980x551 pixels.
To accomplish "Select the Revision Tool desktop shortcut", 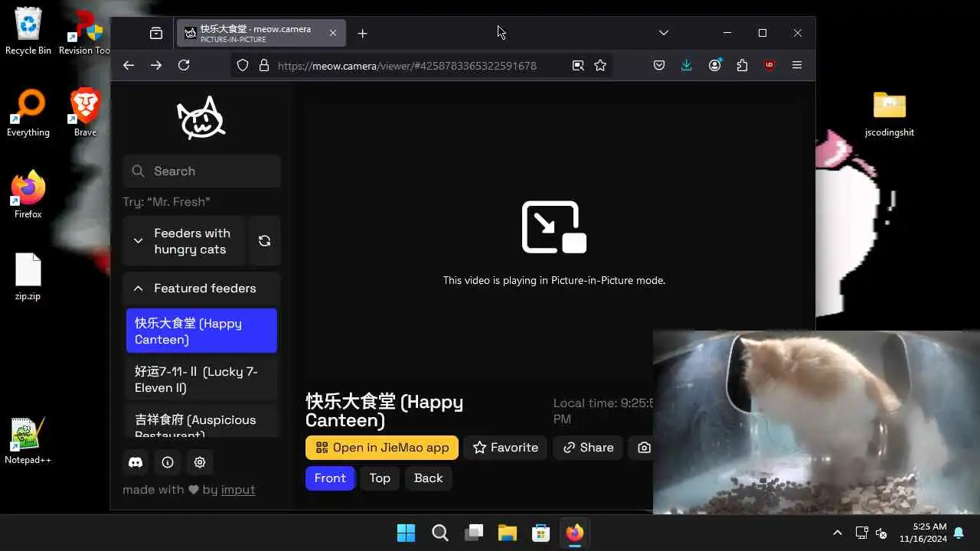I will [85, 31].
